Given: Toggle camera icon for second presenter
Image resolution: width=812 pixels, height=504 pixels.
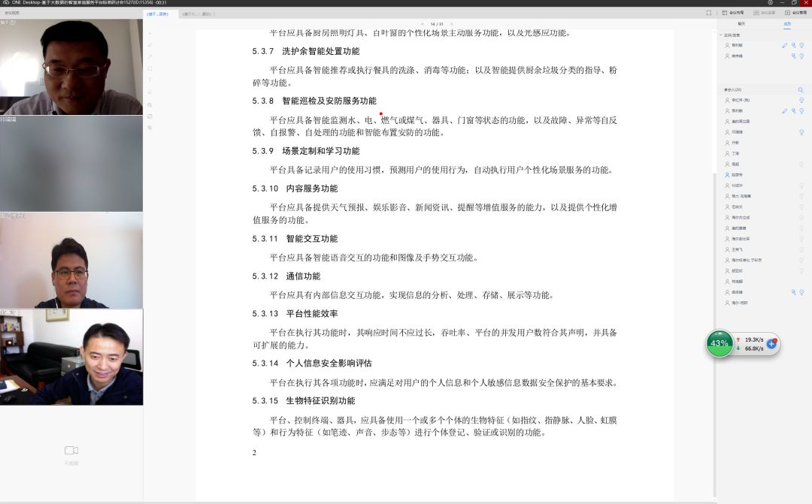Looking at the screenshot, I should tap(801, 56).
